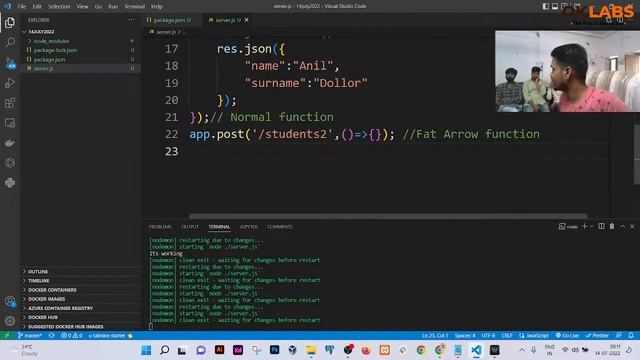The width and height of the screenshot is (640, 360).
Task: Open the Go menu
Action: 98,7
